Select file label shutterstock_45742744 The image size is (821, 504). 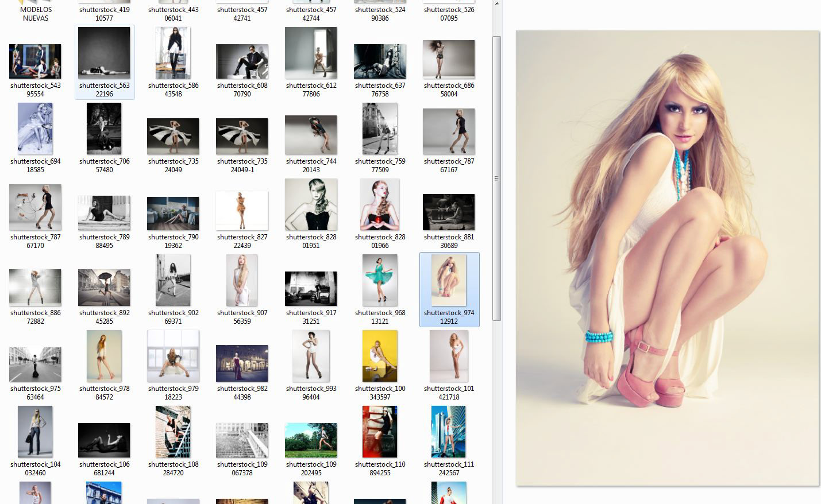(x=311, y=14)
